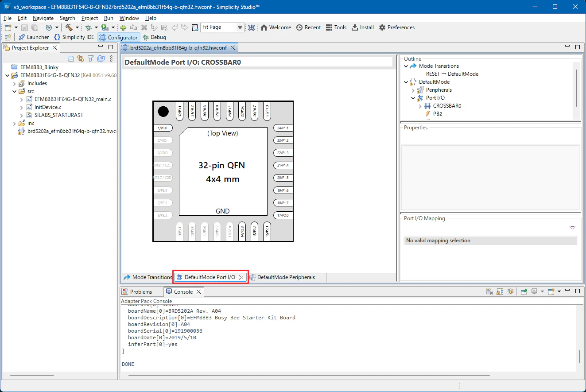Open the Tools button
This screenshot has height=392, width=586.
[336, 27]
